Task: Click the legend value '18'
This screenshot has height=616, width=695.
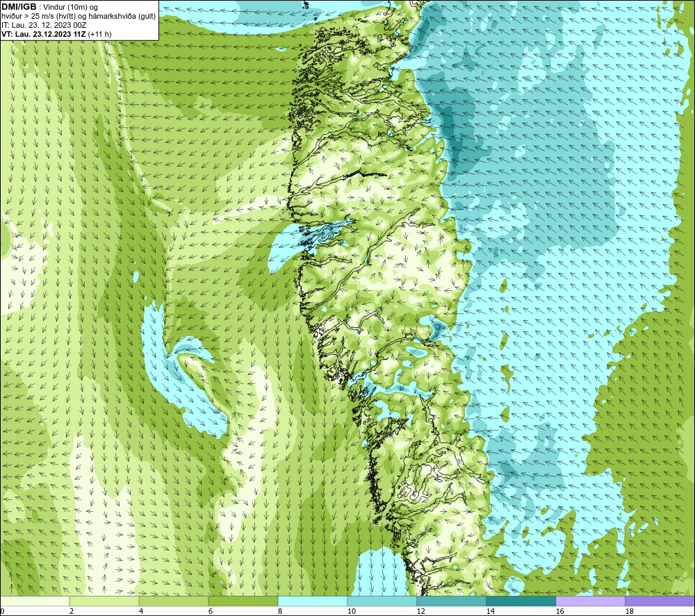Action: (629, 612)
